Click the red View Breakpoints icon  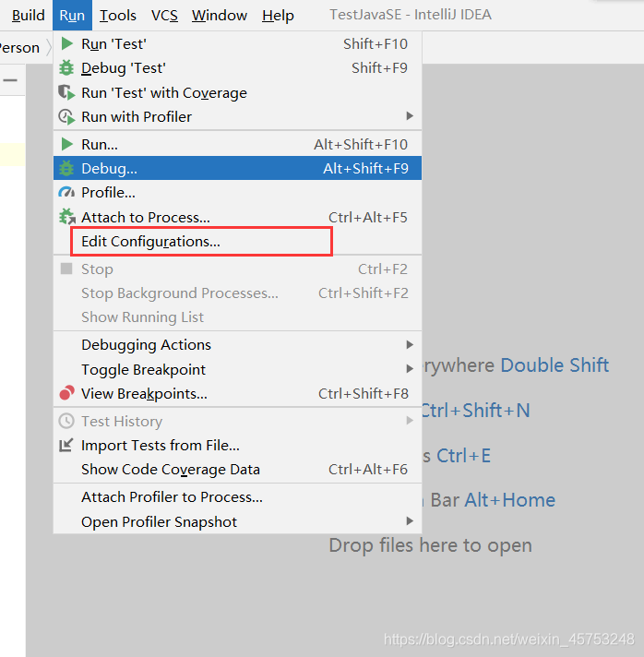[x=66, y=393]
